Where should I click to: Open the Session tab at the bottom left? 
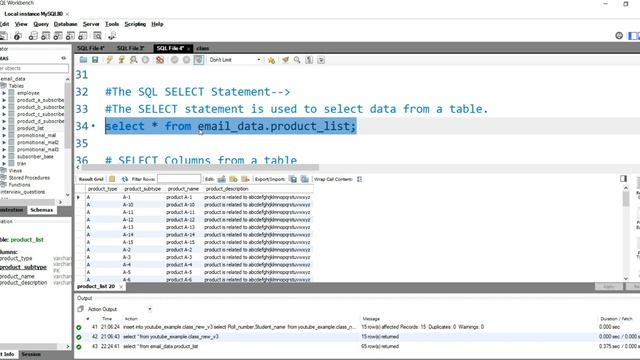point(31,354)
